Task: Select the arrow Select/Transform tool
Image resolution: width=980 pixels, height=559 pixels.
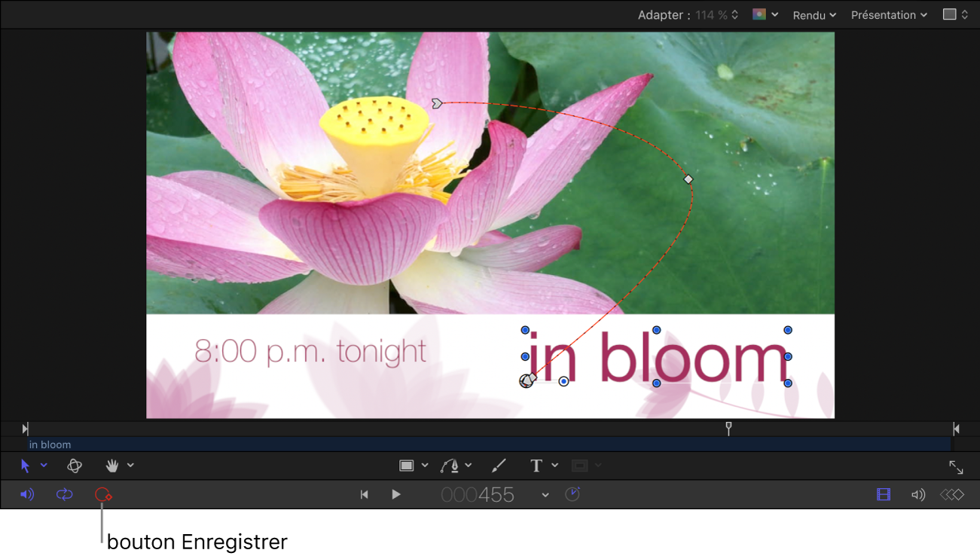Action: [x=26, y=466]
